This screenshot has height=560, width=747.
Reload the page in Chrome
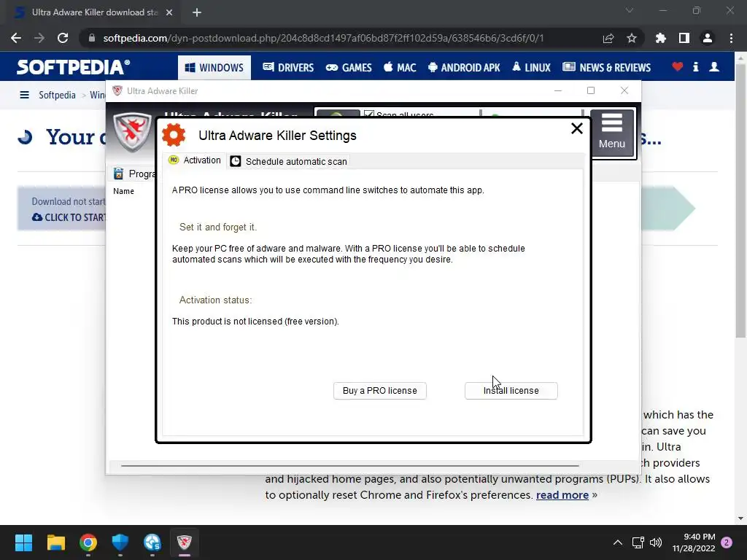(x=63, y=38)
